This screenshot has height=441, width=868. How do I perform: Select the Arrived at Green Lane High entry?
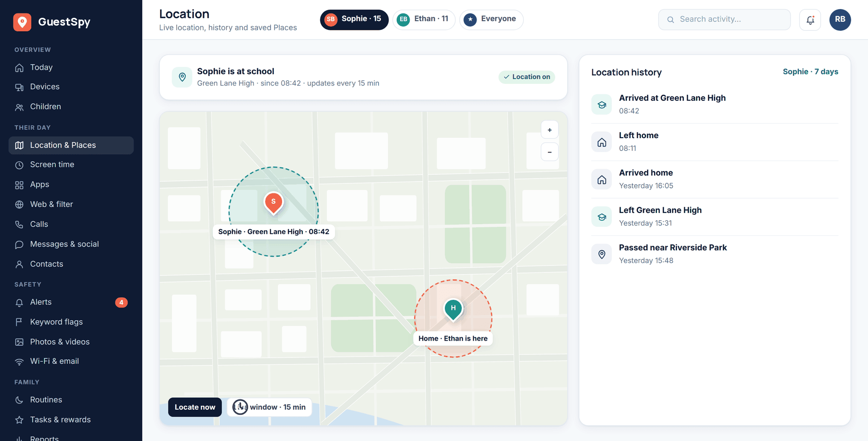[x=715, y=104]
